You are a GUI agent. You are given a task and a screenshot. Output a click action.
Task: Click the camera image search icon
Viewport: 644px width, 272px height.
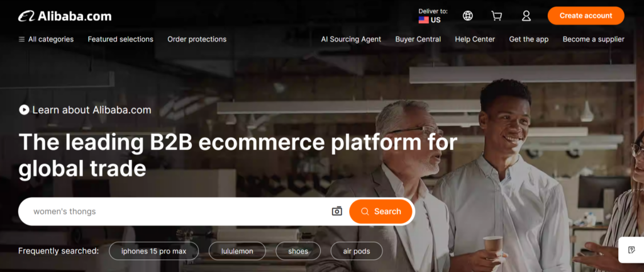coord(337,211)
